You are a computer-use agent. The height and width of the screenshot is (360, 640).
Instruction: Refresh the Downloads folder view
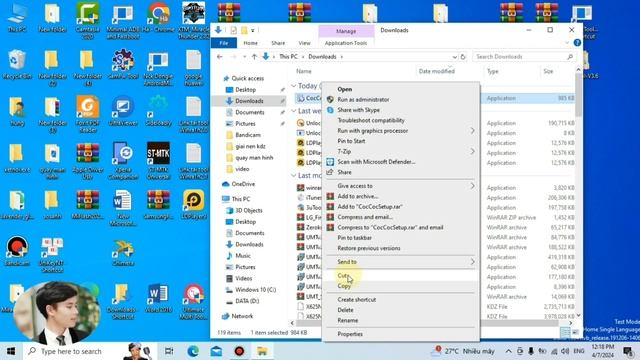(463, 57)
